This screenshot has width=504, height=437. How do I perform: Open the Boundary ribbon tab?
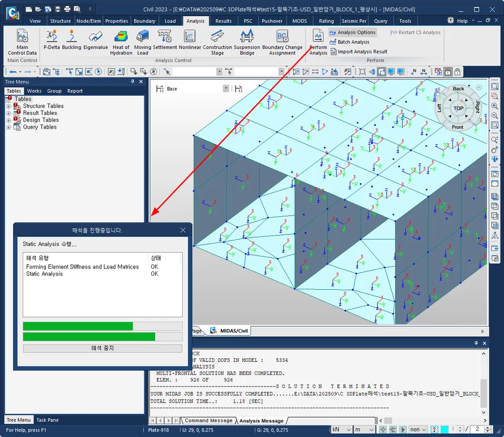click(x=144, y=21)
